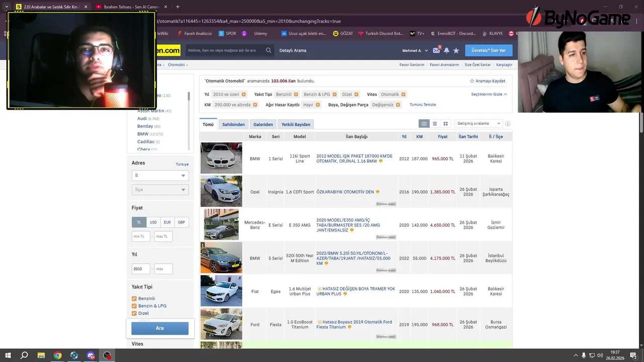Open browser tab search chevron
This screenshot has width=644, height=362.
pyautogui.click(x=6, y=7)
